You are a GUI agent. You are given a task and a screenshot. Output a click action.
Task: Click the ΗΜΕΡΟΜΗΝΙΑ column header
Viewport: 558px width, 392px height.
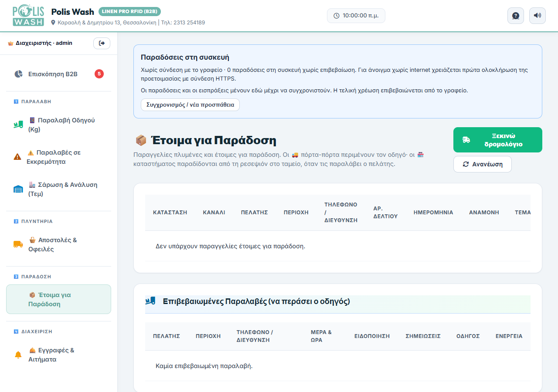pyautogui.click(x=433, y=213)
